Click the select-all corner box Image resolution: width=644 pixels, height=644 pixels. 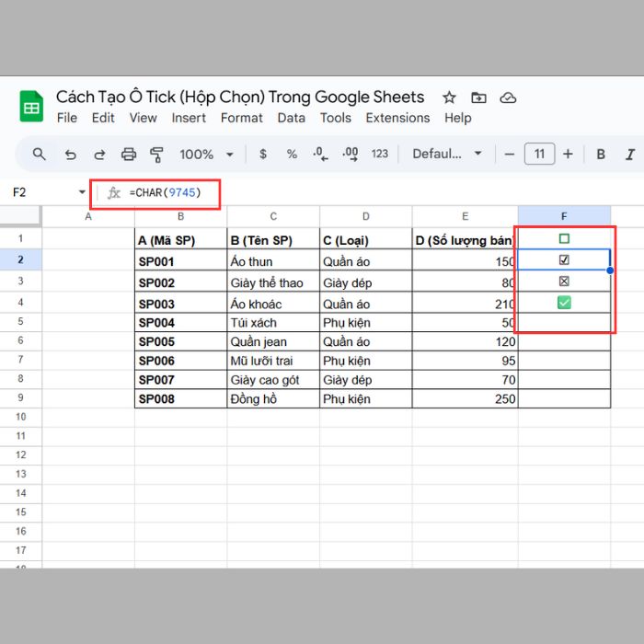(x=20, y=216)
